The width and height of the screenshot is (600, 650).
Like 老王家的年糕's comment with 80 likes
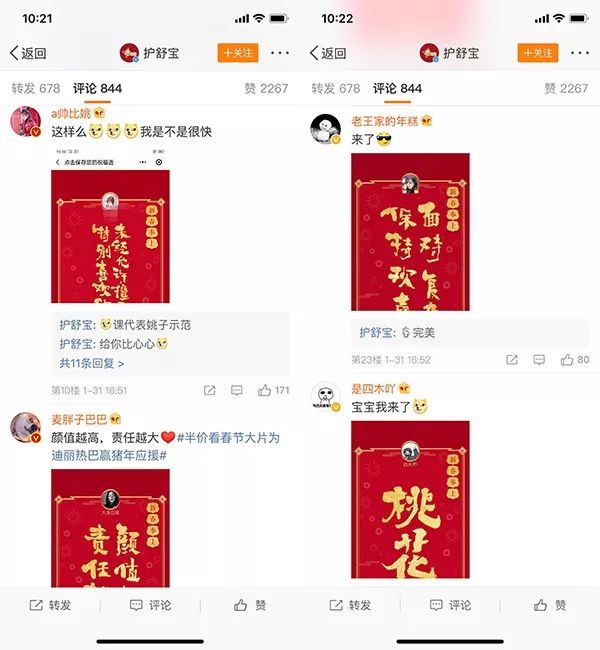coord(574,359)
